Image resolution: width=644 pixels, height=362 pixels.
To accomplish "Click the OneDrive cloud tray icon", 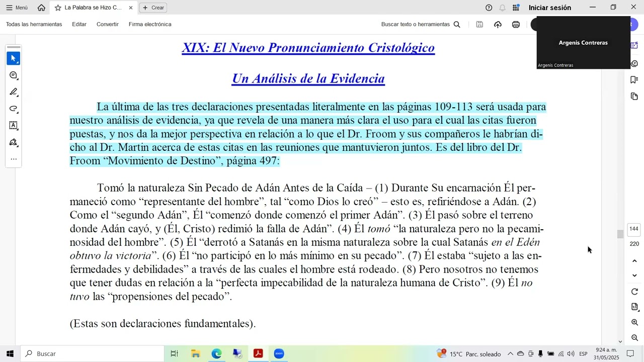I will [x=520, y=354].
